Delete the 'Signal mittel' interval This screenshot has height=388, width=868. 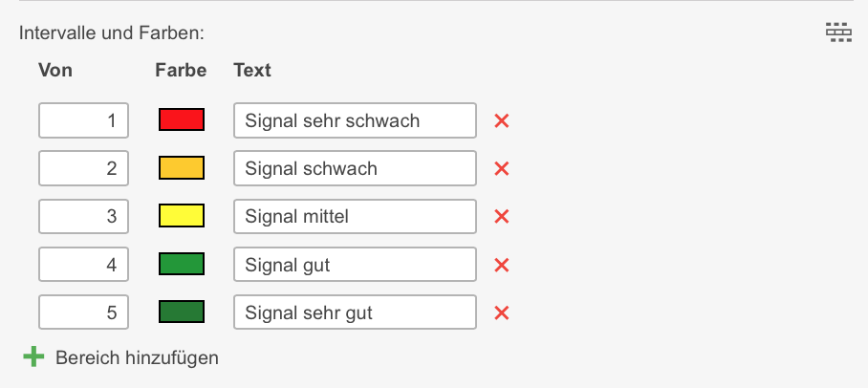pyautogui.click(x=501, y=217)
